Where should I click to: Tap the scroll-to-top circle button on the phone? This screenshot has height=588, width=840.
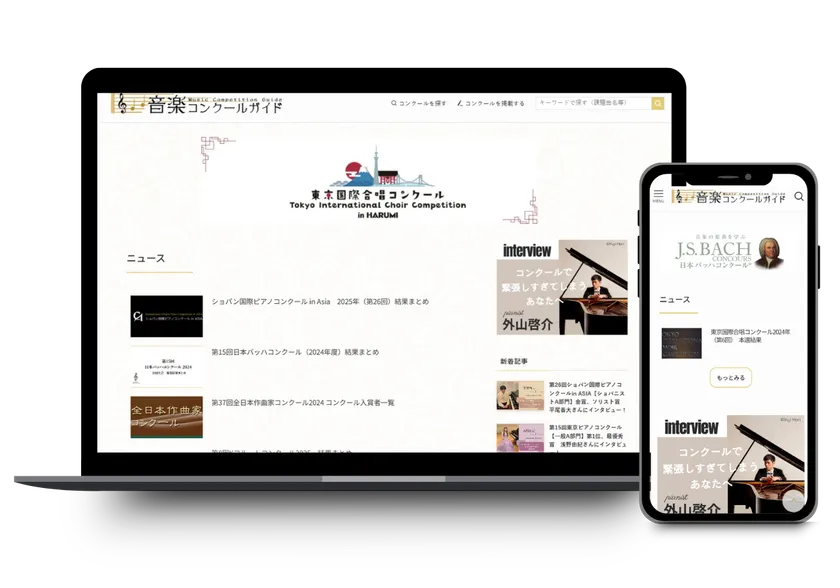[793, 502]
